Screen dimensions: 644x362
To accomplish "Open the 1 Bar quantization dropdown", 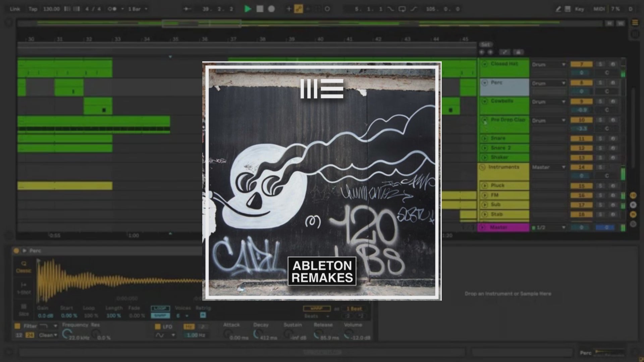I will 138,9.
